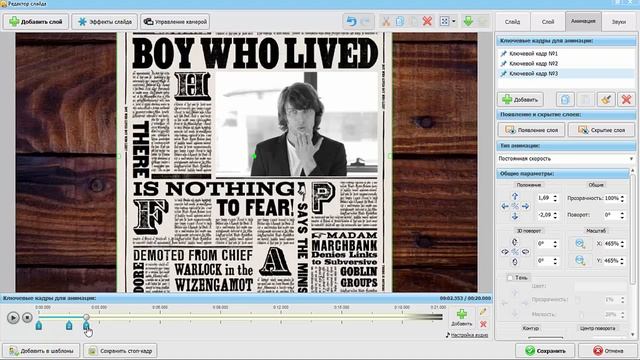Click the timeline playhead slider knob
Viewport: 640px width, 360px height.
86,317
